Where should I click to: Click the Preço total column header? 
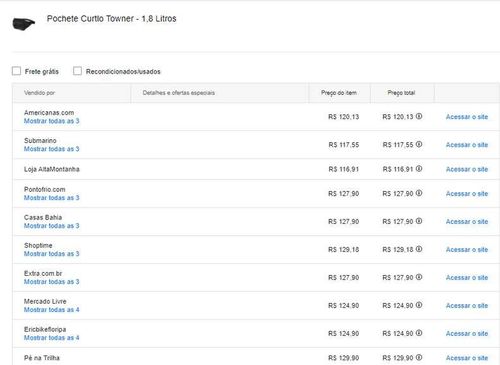[x=401, y=93]
